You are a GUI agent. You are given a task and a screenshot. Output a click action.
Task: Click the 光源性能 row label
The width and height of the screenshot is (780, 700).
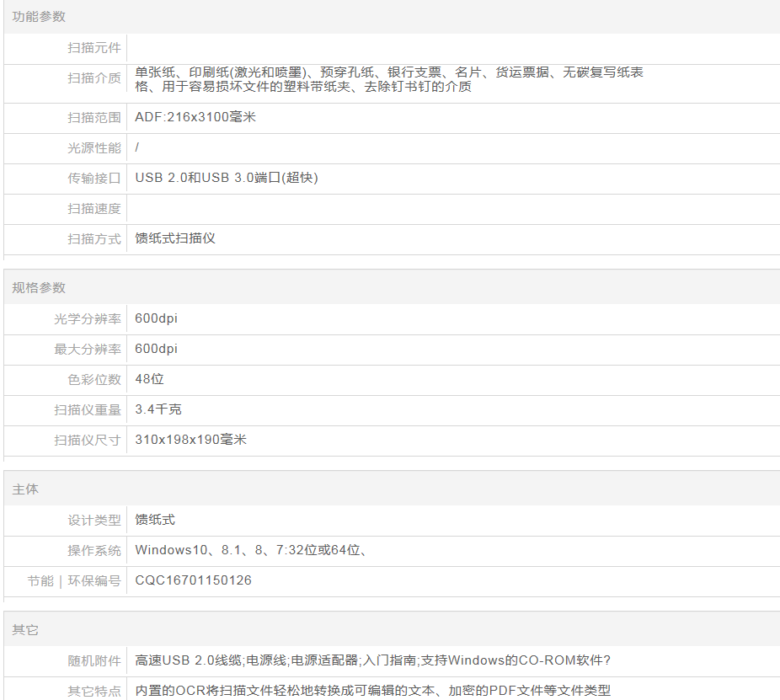point(94,148)
